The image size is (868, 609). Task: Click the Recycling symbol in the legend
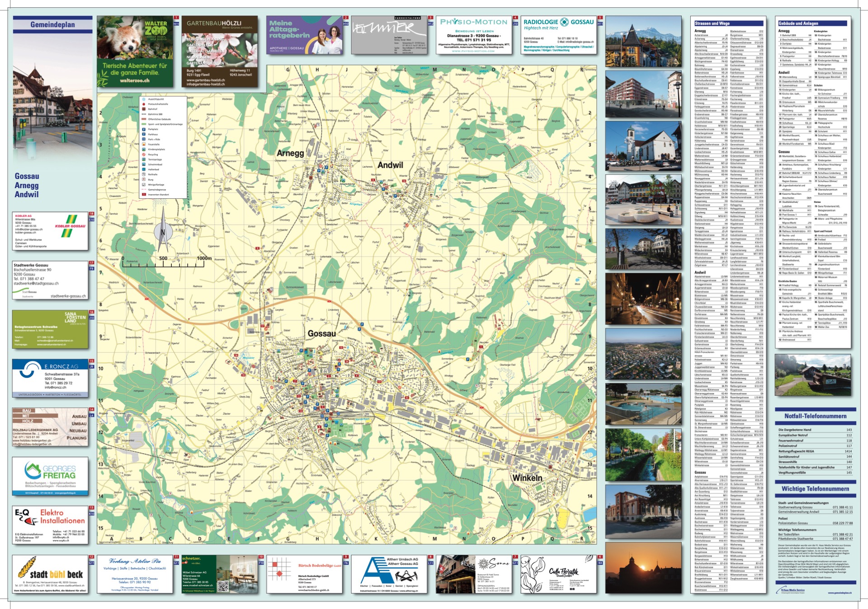(x=144, y=155)
